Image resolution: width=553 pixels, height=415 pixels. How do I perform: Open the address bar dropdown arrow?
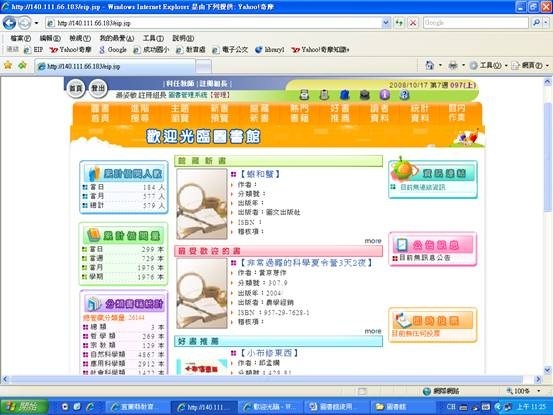click(x=386, y=23)
